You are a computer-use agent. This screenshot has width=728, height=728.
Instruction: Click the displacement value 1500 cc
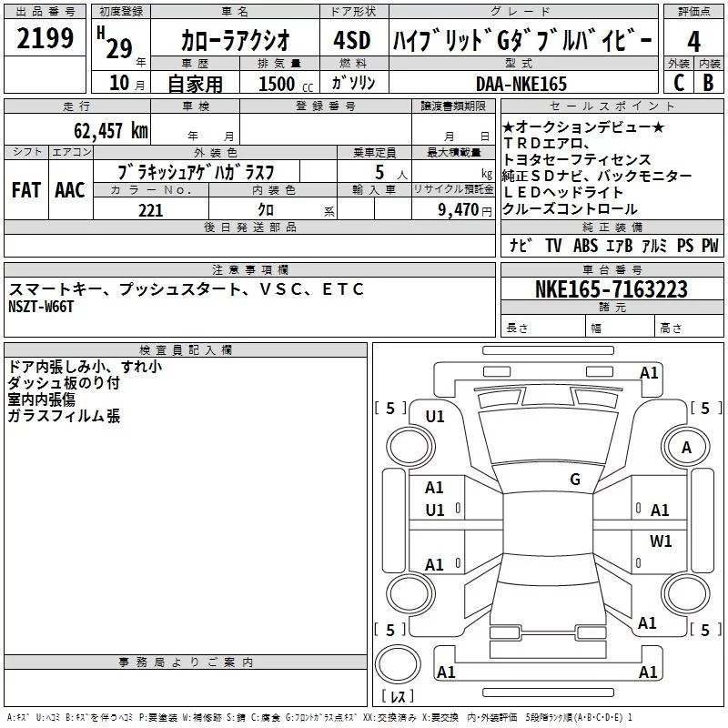coord(286,84)
